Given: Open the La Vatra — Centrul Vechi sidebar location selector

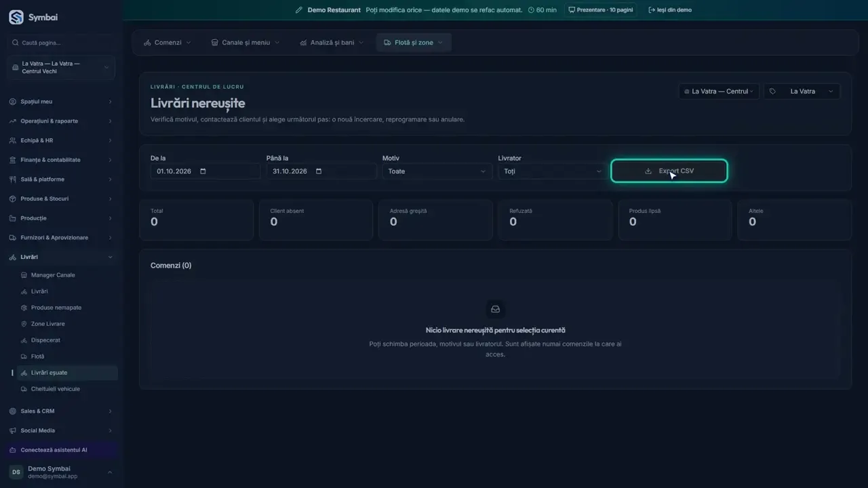Looking at the screenshot, I should coord(61,68).
